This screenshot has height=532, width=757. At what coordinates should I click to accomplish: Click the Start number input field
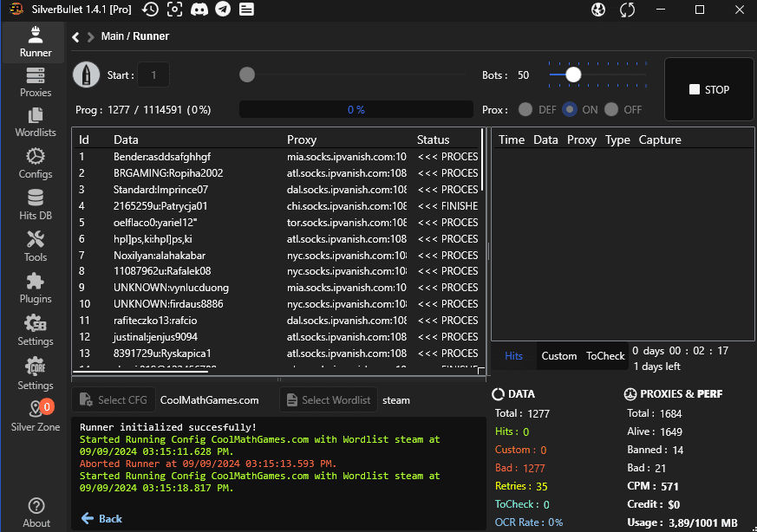pyautogui.click(x=154, y=75)
